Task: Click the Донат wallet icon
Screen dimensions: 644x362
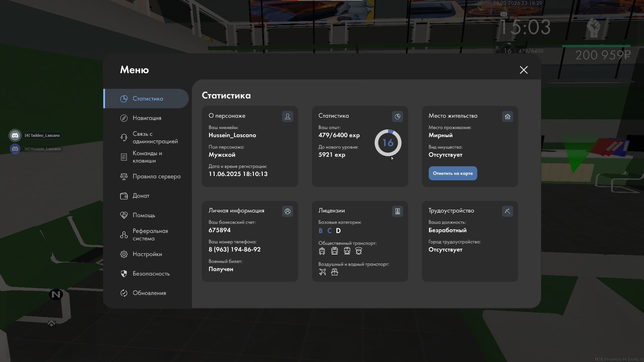Action: coord(124,196)
